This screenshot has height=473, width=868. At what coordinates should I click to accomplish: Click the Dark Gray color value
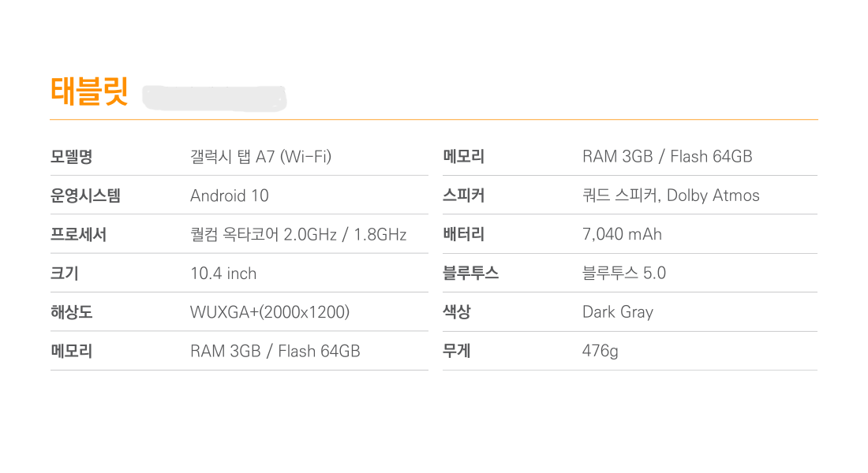[x=618, y=311]
